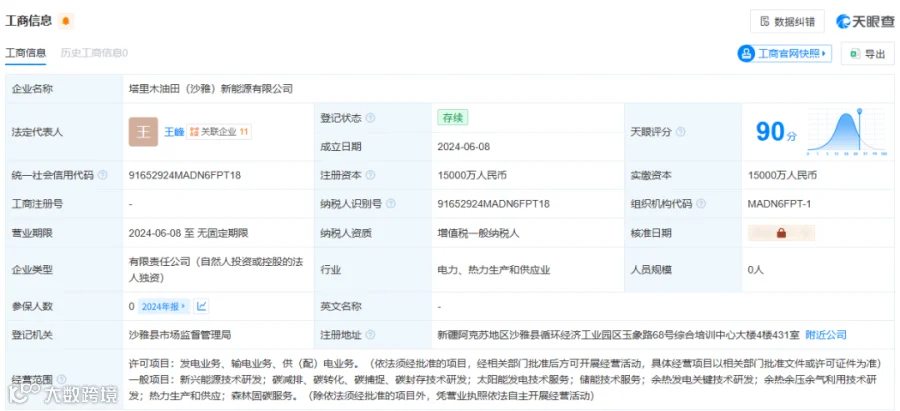The image size is (900, 411).
Task: Click the trend chart icon beside 2024年报
Action: 201,307
